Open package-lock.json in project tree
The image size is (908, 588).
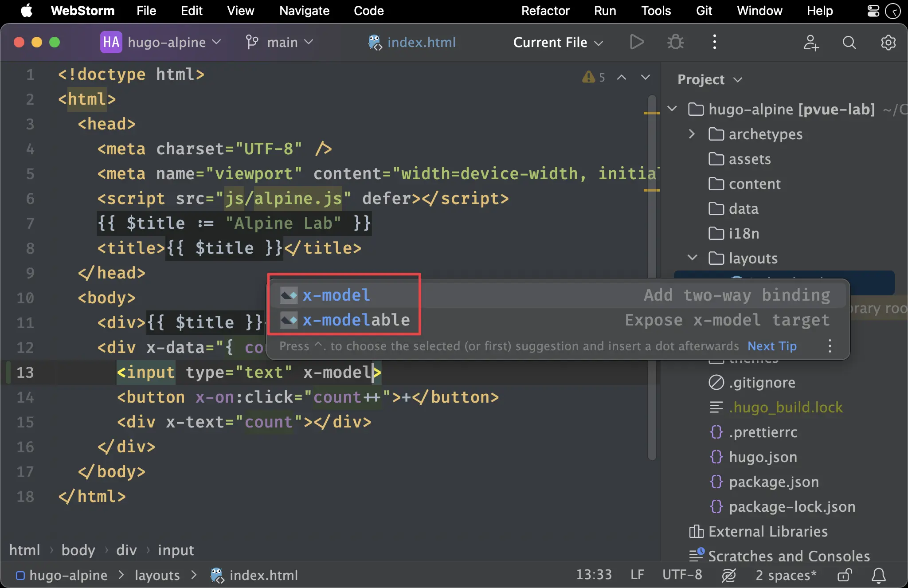(792, 506)
